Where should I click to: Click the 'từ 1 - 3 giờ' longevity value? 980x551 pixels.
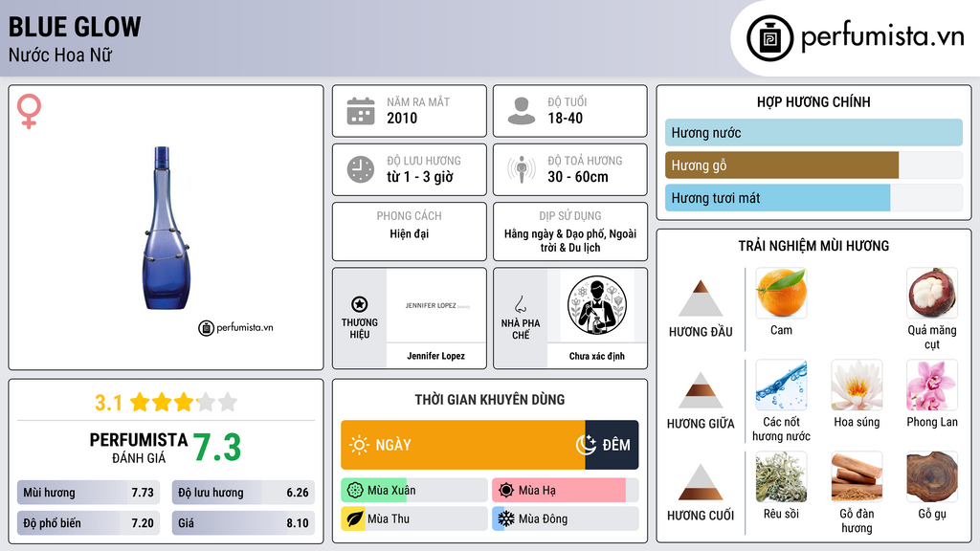click(420, 177)
